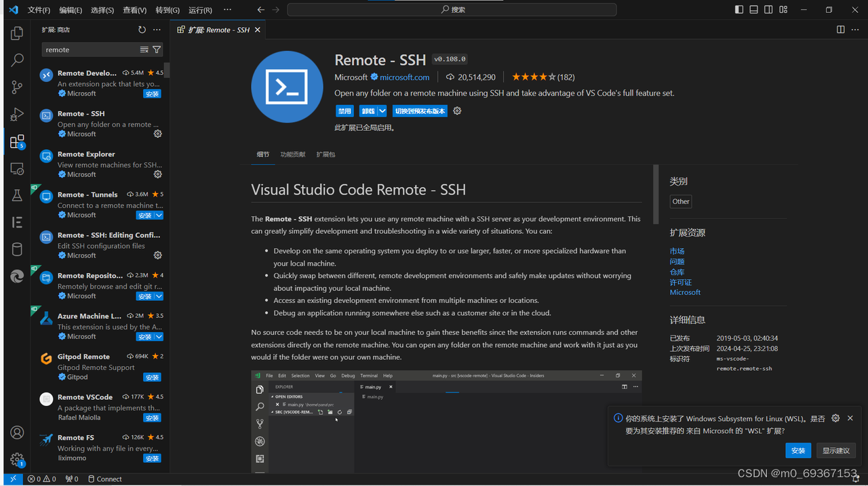Go forward with the navigation arrow
The width and height of the screenshot is (868, 486).
[x=275, y=9]
